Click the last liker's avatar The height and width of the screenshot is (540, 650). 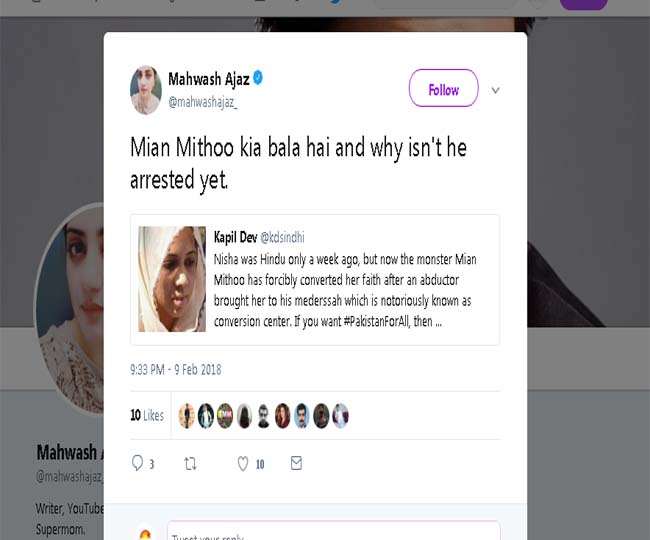click(341, 416)
